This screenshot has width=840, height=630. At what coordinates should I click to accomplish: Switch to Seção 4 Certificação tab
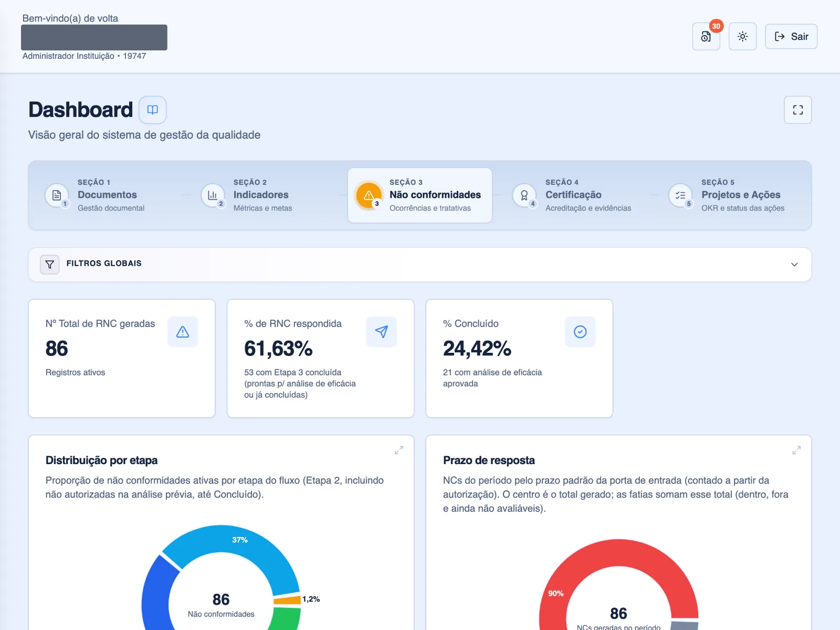576,195
